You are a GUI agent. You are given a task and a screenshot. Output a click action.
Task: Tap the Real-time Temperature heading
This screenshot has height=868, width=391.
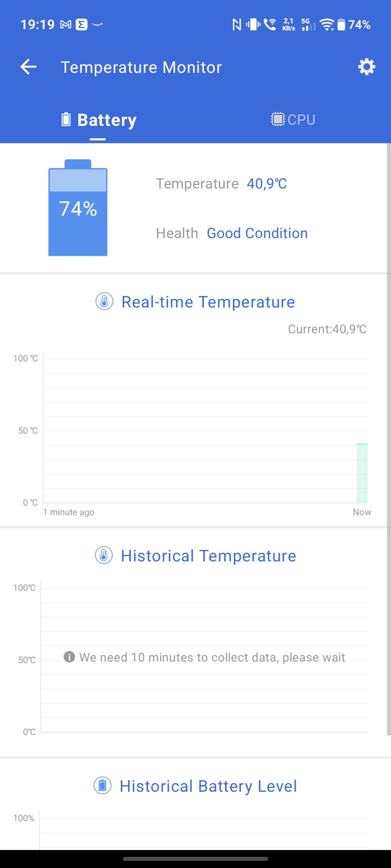click(208, 302)
